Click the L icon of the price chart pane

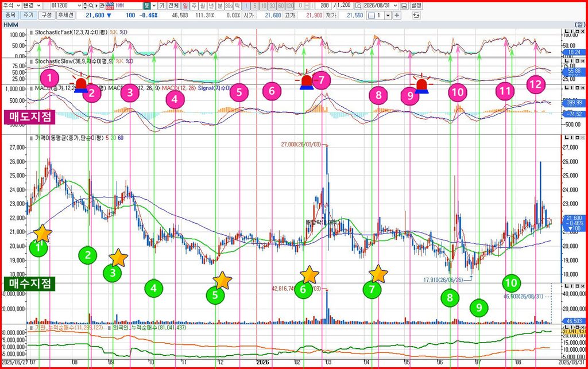coord(567,138)
